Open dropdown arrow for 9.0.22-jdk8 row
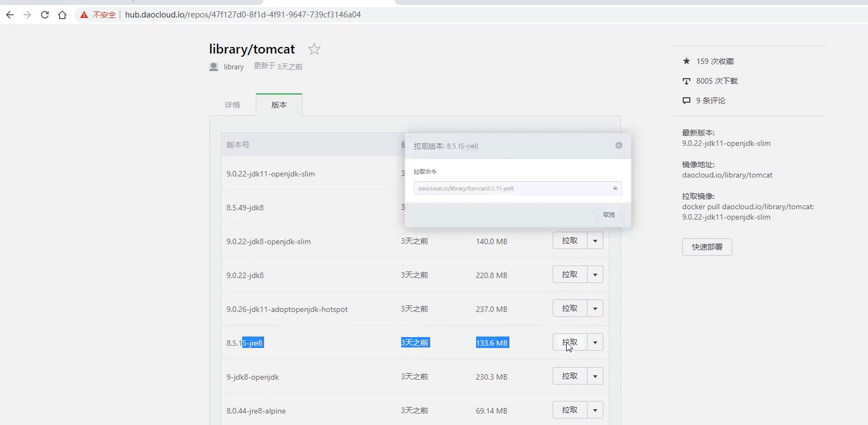This screenshot has width=868, height=425. (595, 275)
